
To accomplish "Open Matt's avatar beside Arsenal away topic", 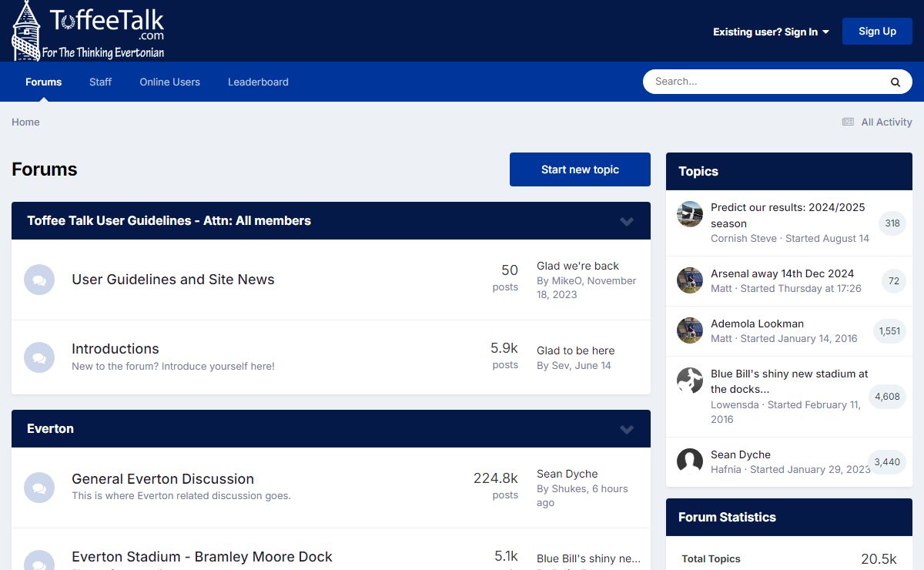I will click(x=690, y=280).
